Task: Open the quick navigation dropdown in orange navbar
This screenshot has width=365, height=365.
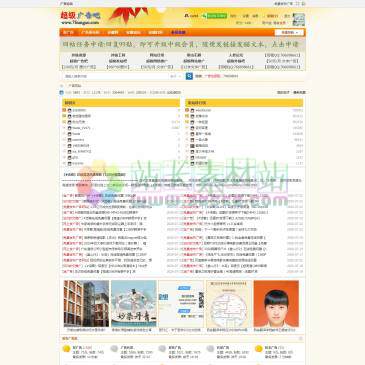Action: click(289, 33)
